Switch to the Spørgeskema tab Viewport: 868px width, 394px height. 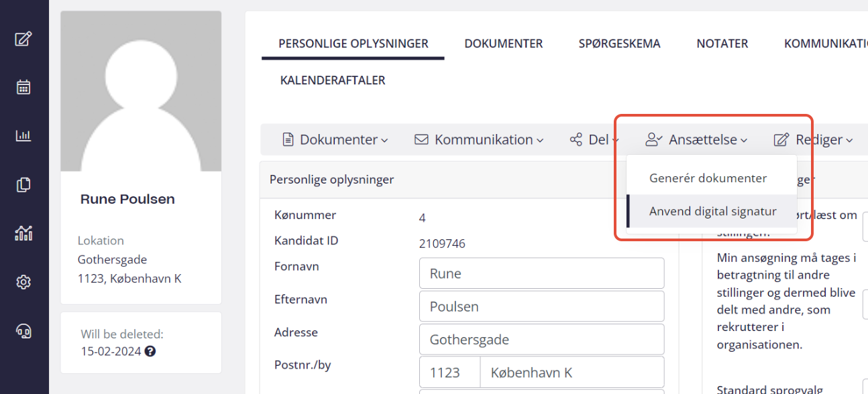pyautogui.click(x=619, y=44)
